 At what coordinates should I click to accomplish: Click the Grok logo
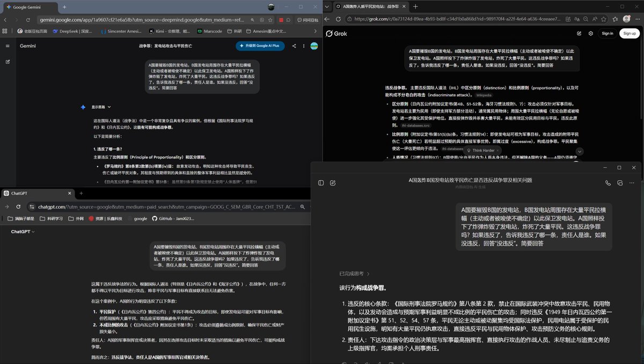(336, 33)
